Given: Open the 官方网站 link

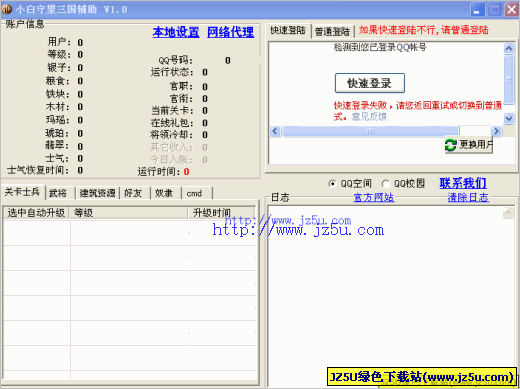Looking at the screenshot, I should (x=374, y=198).
